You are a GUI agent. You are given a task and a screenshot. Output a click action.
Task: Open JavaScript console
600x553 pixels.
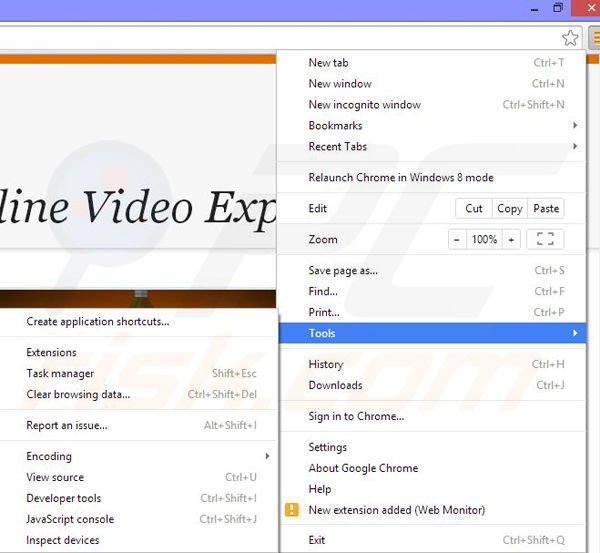138,519
